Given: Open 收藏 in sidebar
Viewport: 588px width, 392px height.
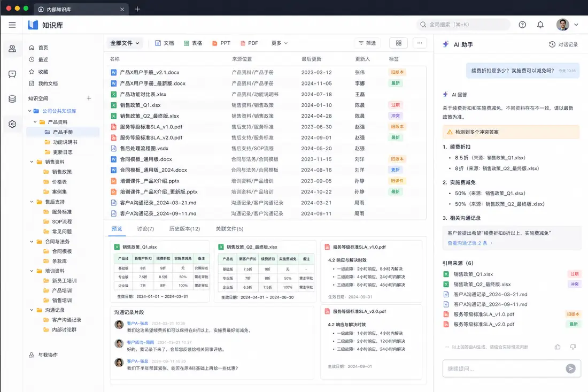Looking at the screenshot, I should [x=39, y=72].
